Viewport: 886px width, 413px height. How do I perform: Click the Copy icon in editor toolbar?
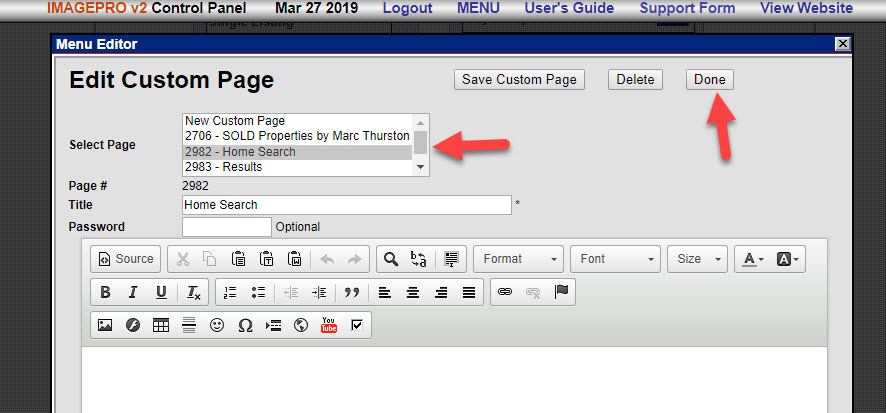click(210, 259)
